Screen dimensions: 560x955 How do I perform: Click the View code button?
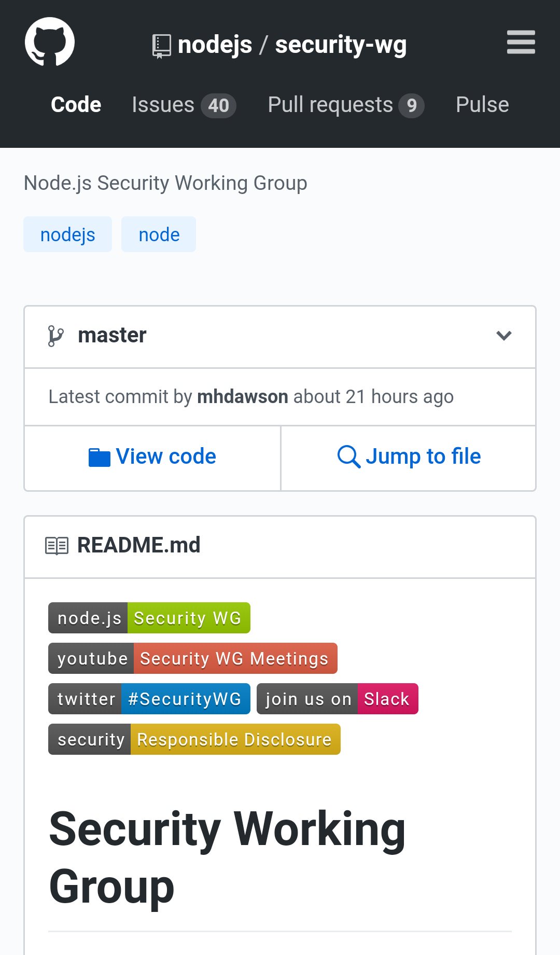point(152,458)
